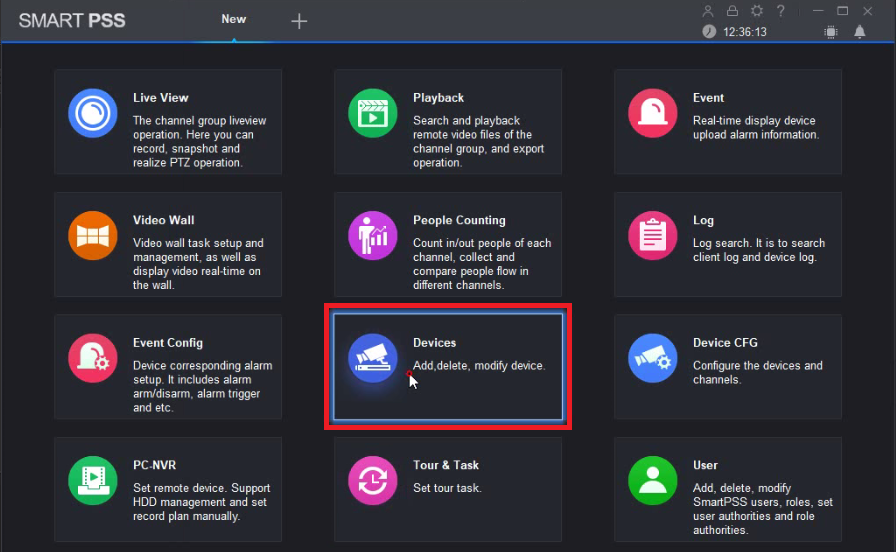Click the Tour & Task title
Screen dimensions: 896x552
coord(446,465)
